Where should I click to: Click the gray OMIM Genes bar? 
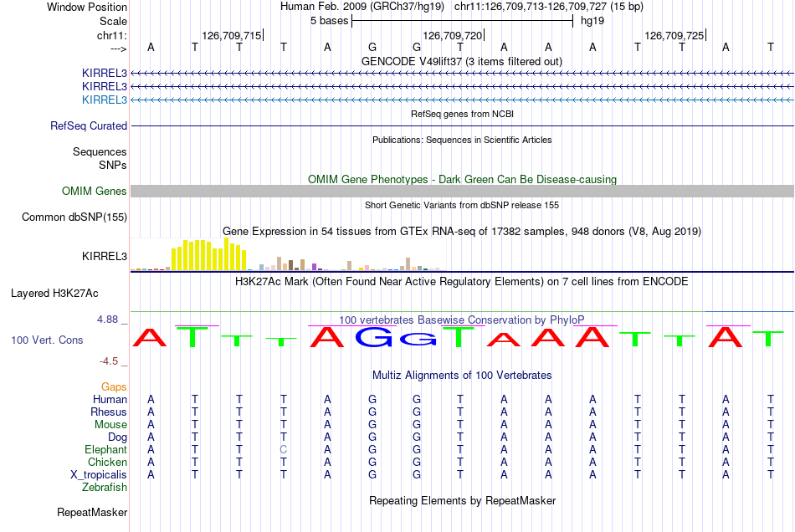click(463, 191)
